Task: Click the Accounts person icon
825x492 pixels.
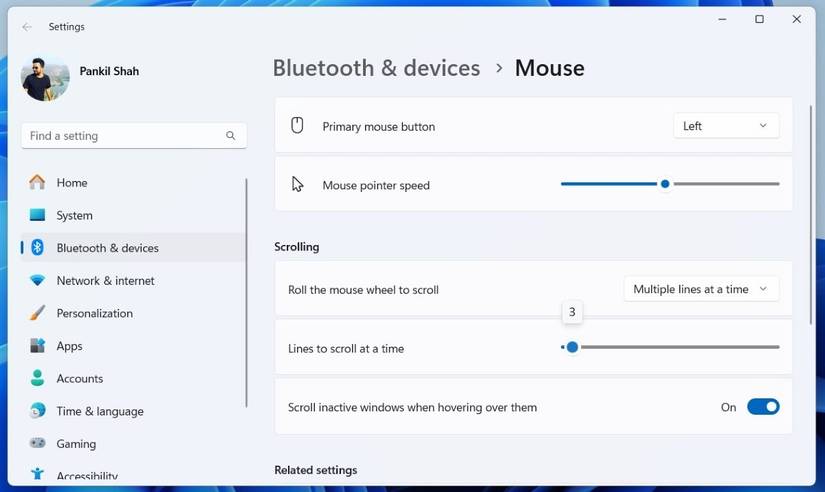Action: pyautogui.click(x=37, y=378)
